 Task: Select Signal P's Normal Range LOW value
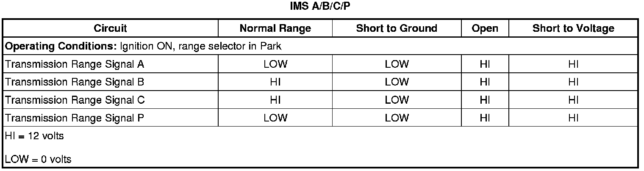[275, 118]
